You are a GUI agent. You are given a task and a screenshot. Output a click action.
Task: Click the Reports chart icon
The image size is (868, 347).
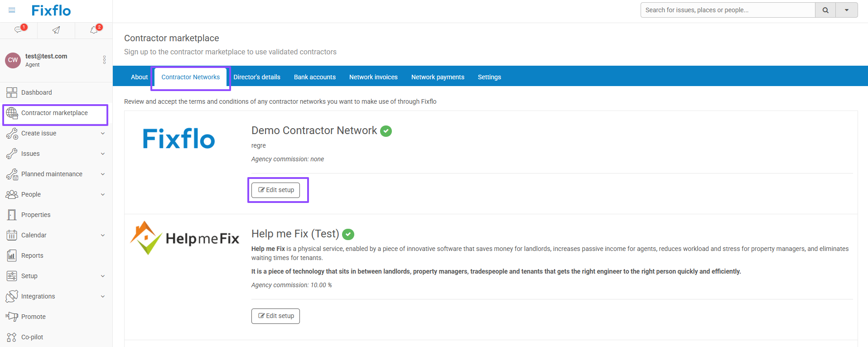pos(12,255)
